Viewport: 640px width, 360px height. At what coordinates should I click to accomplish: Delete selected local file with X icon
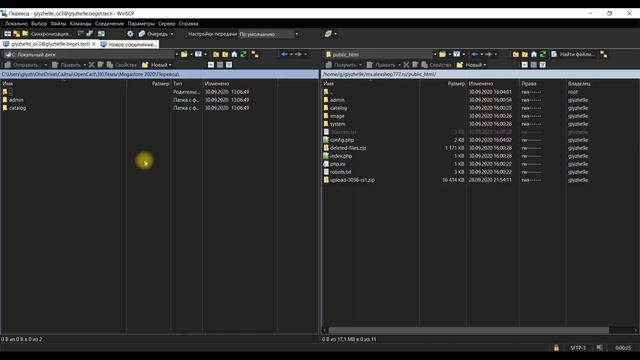click(91, 65)
